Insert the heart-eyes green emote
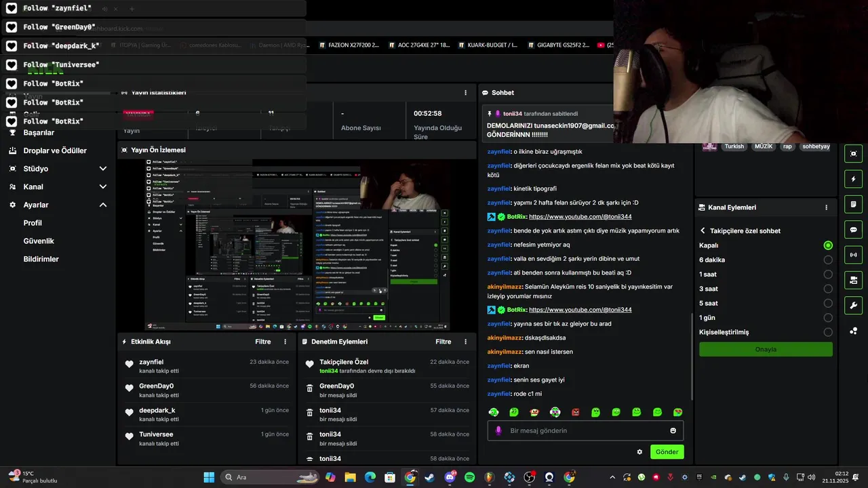 pyautogui.click(x=677, y=412)
